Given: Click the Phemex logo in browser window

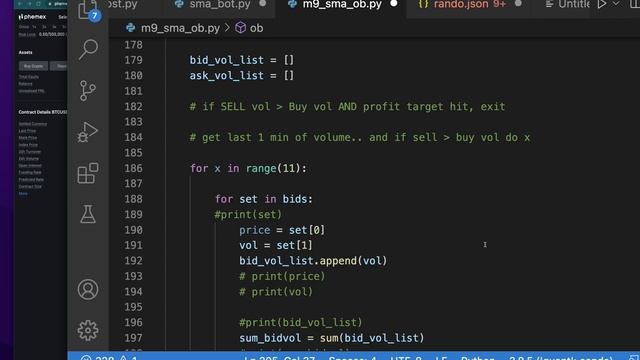Looking at the screenshot, I should point(32,17).
